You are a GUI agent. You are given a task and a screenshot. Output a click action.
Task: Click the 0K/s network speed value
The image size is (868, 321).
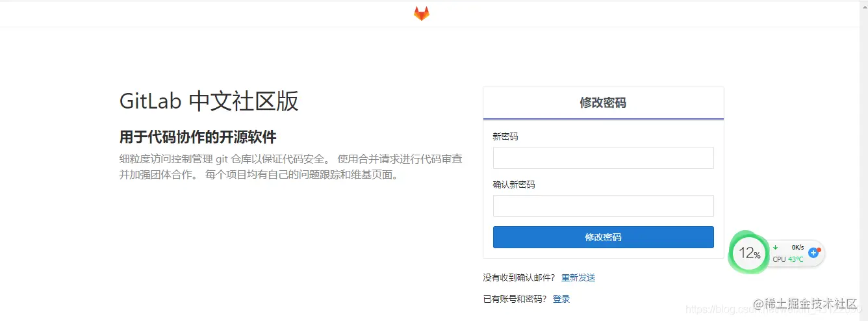tap(797, 248)
